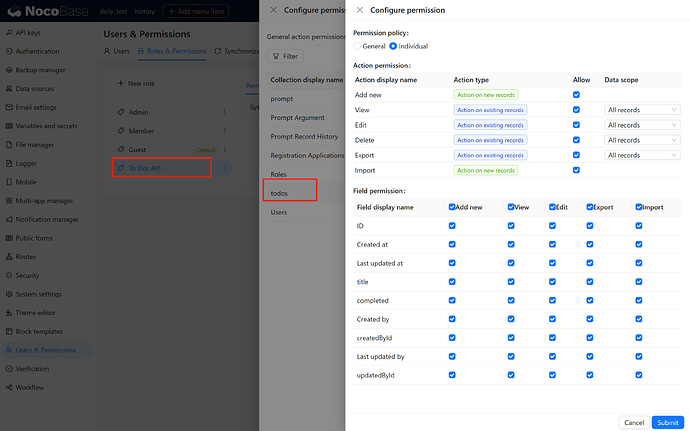Screen dimensions: 690x431
Task: Close the front Configure permission drawer
Action: click(x=360, y=10)
